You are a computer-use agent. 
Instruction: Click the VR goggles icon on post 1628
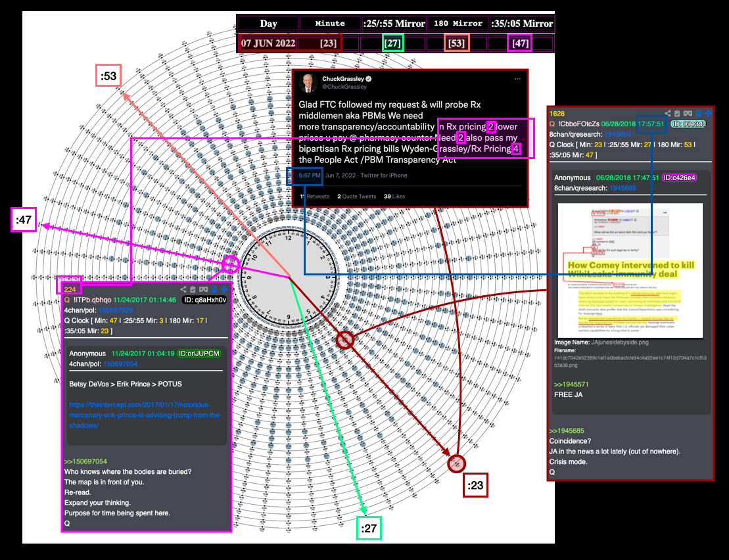[688, 114]
